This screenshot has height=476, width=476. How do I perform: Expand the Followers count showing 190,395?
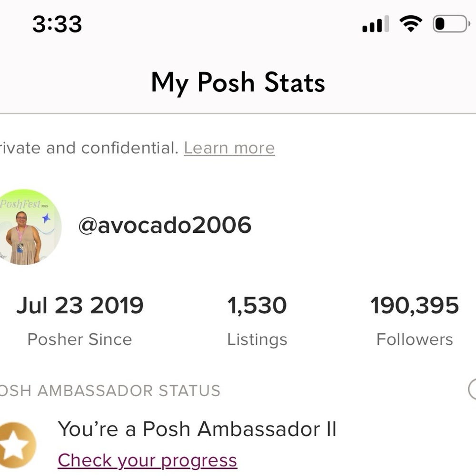(x=414, y=306)
